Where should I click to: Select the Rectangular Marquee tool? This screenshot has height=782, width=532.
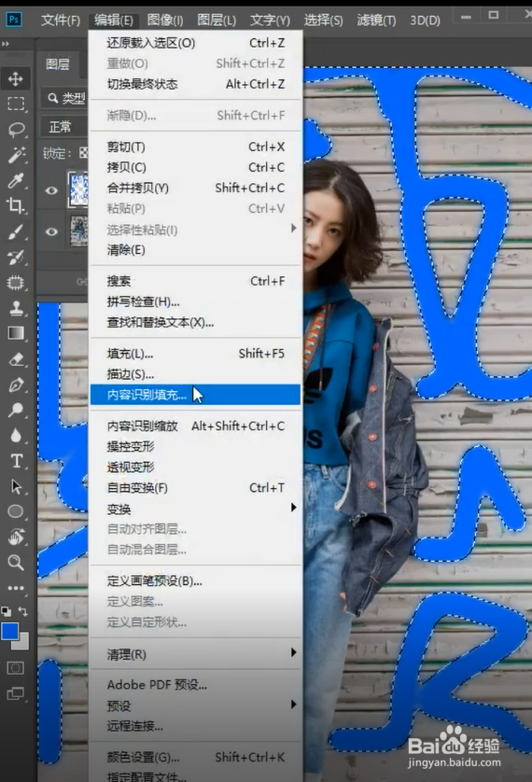(x=16, y=104)
